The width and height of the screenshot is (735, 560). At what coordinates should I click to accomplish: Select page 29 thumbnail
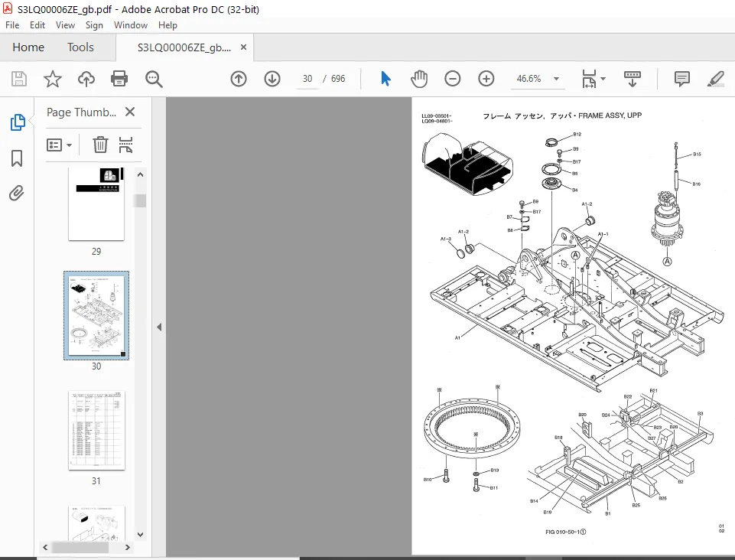(x=96, y=203)
